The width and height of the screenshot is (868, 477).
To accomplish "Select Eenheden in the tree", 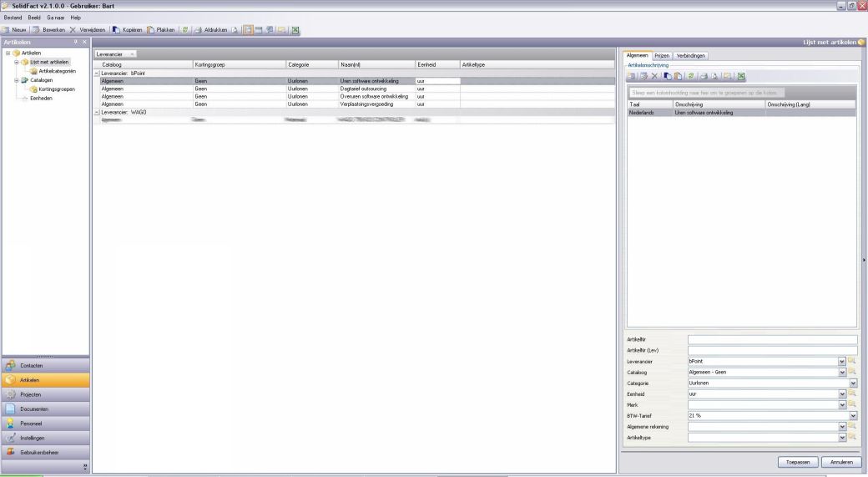I will point(41,98).
